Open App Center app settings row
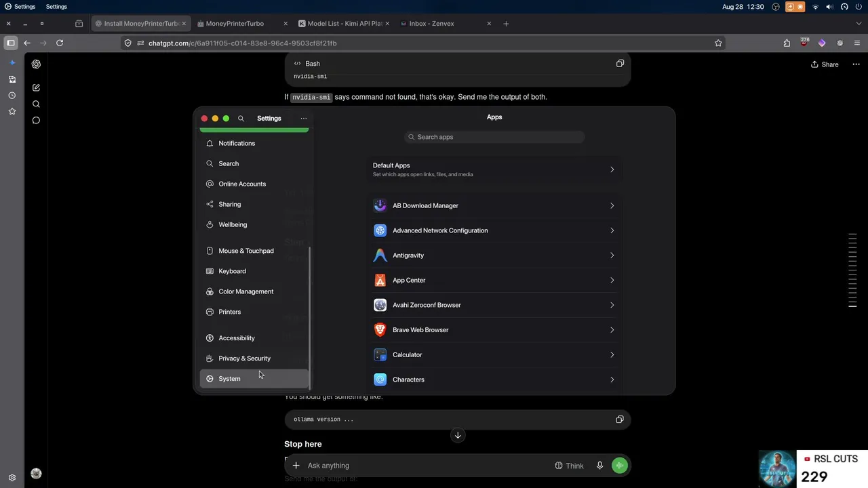868x488 pixels. click(x=494, y=280)
